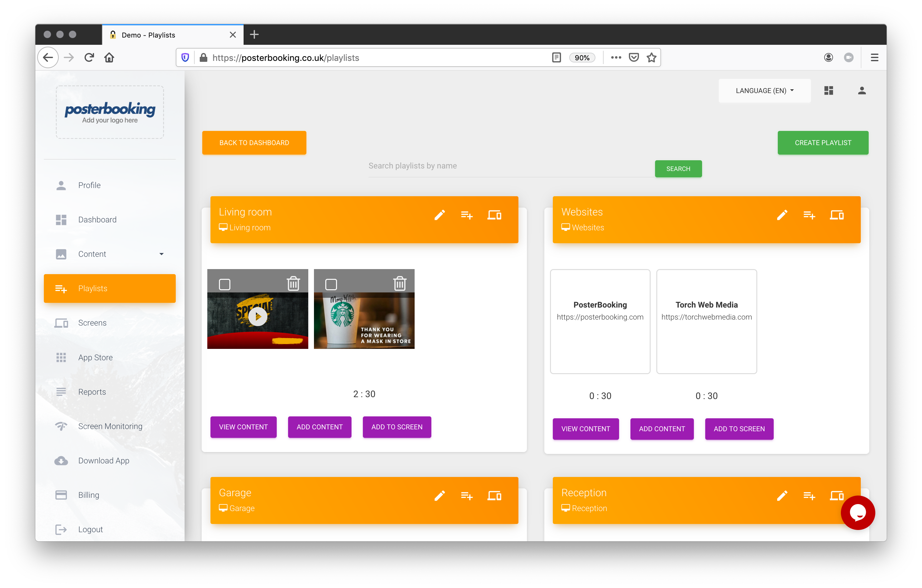Click the Firefox account icon in the toolbar
This screenshot has height=588, width=922.
(828, 57)
